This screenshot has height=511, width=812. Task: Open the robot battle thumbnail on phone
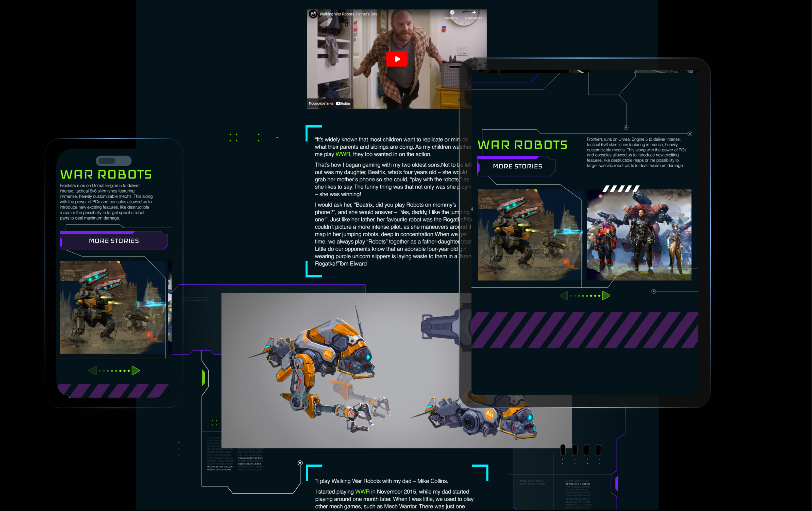tap(113, 307)
